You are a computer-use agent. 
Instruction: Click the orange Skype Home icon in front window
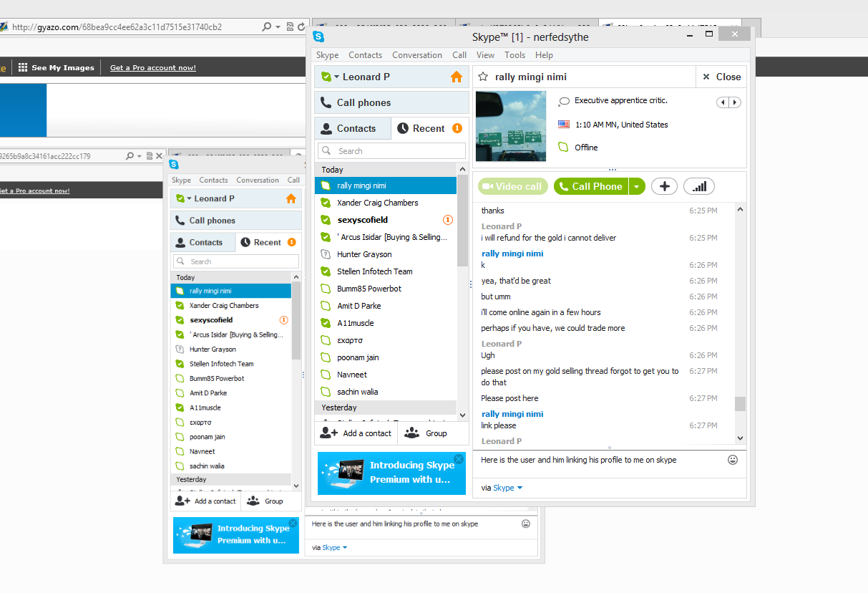point(457,77)
